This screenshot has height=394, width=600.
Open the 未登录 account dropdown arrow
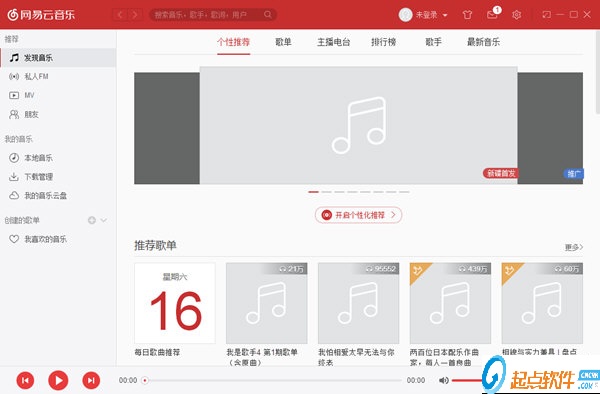point(445,15)
